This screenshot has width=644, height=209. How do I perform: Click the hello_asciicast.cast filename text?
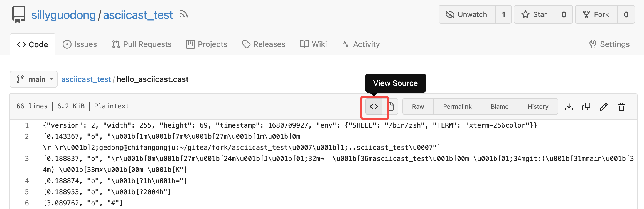tap(153, 79)
